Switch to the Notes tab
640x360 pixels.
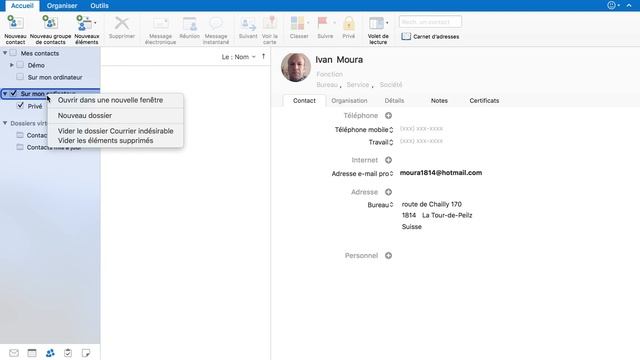[439, 100]
